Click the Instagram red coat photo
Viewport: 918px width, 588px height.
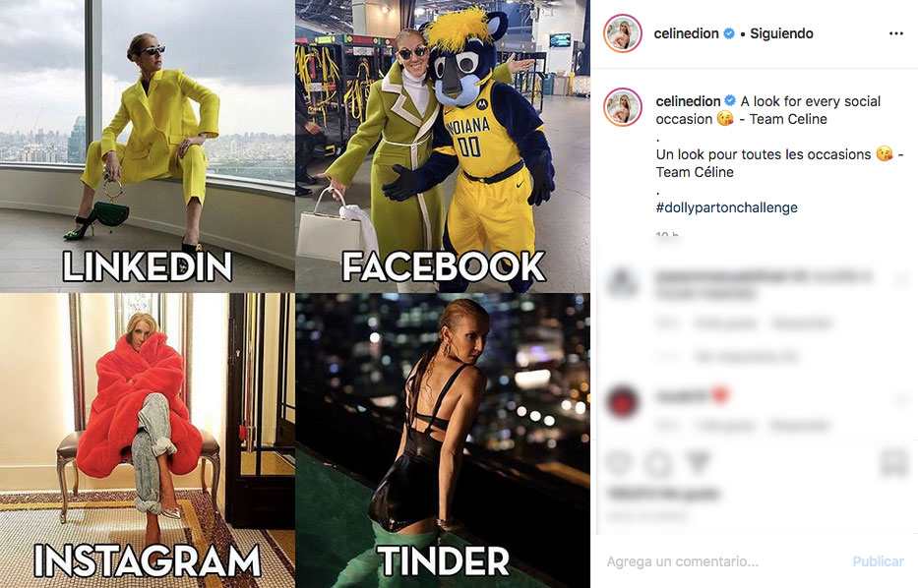pyautogui.click(x=147, y=441)
